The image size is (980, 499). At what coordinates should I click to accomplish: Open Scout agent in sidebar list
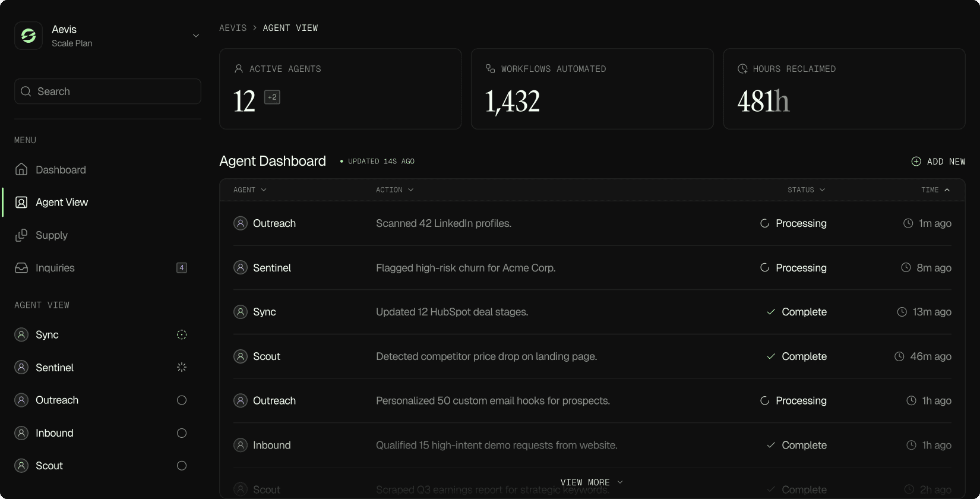point(102,466)
